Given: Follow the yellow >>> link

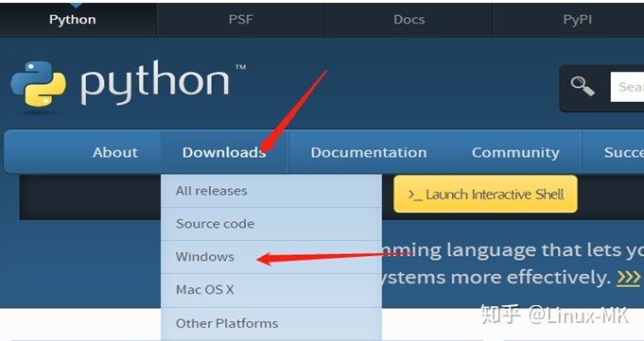Looking at the screenshot, I should (628, 278).
